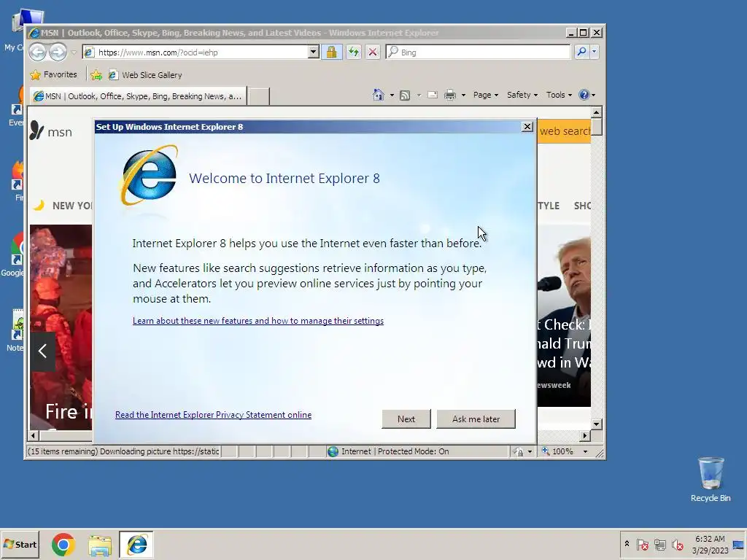Image resolution: width=747 pixels, height=560 pixels.
Task: Click the Home icon in the command bar
Action: point(379,95)
